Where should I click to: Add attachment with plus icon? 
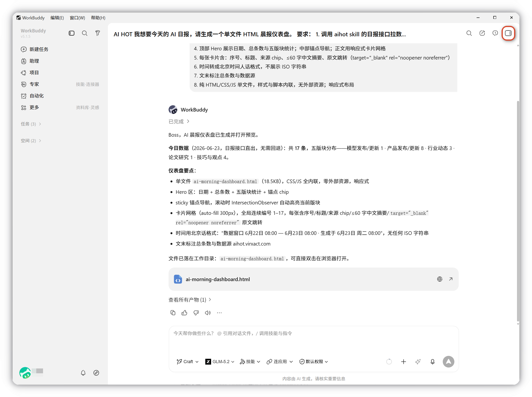point(404,362)
